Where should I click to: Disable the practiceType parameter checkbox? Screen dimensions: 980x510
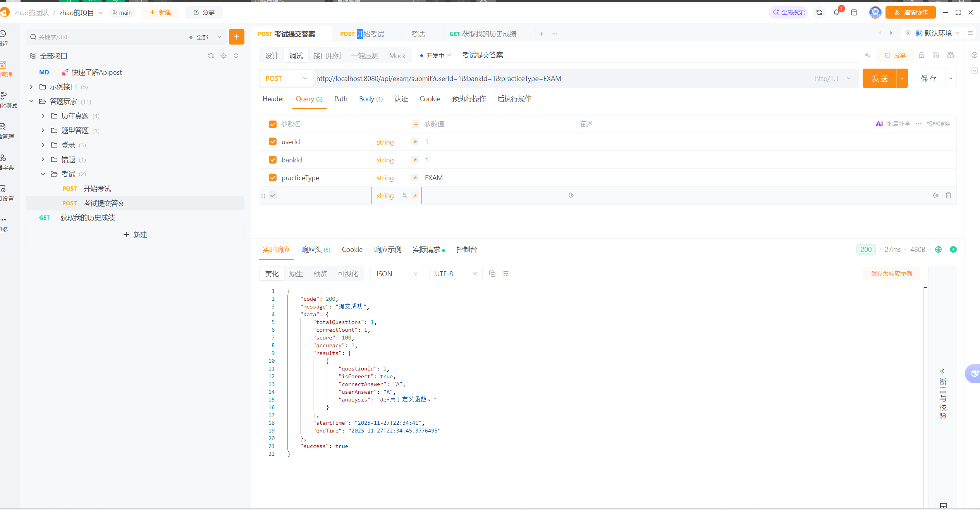tap(273, 177)
